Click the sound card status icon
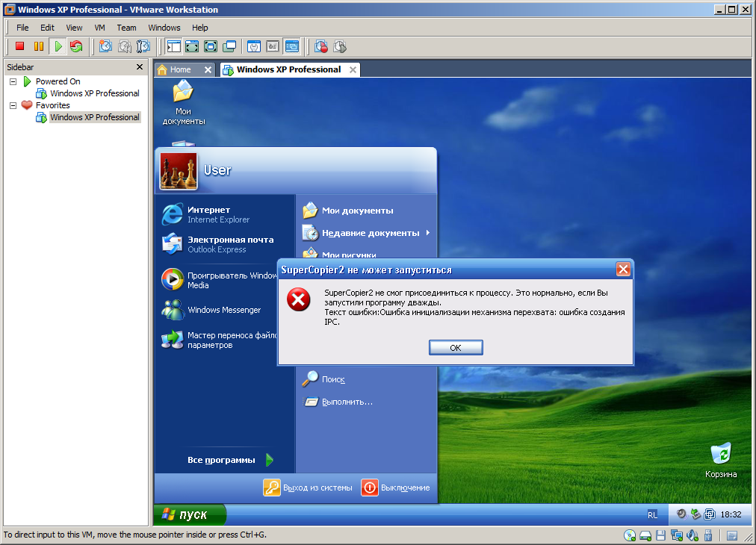 click(x=693, y=535)
